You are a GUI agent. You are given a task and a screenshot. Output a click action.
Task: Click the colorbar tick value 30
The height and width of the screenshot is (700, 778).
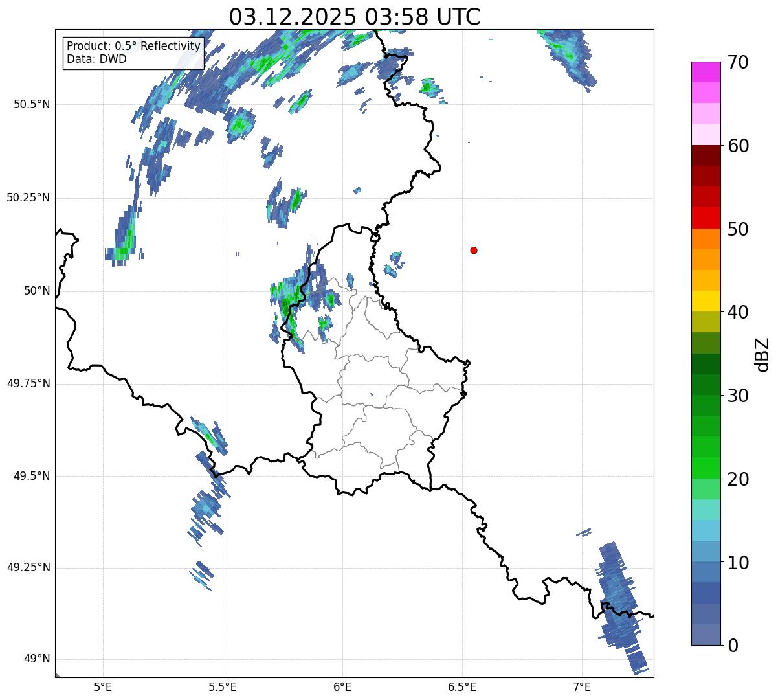click(738, 396)
